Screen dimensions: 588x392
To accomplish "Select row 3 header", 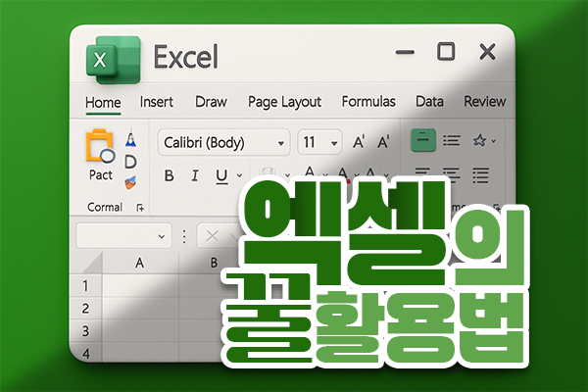I will tap(85, 331).
